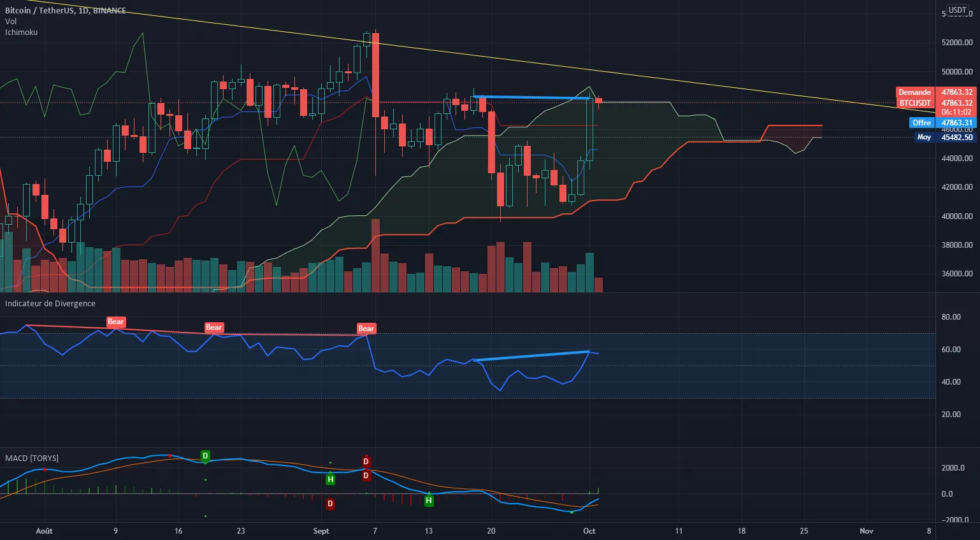
Task: Click the Sept date on time axis
Action: click(321, 531)
